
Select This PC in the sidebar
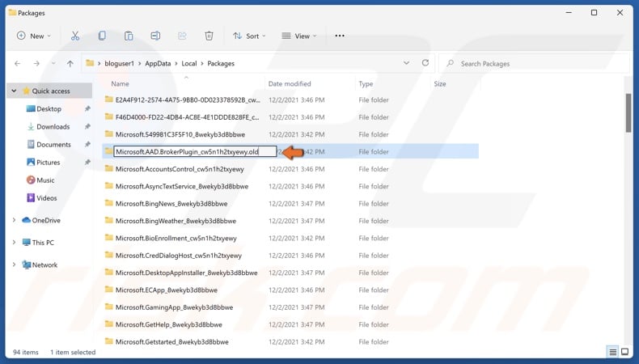(x=43, y=243)
